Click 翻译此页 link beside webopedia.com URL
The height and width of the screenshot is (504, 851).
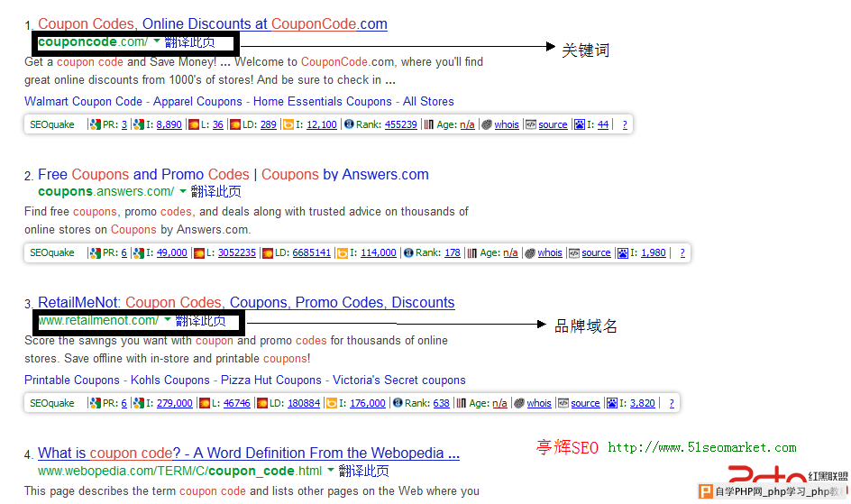[363, 471]
